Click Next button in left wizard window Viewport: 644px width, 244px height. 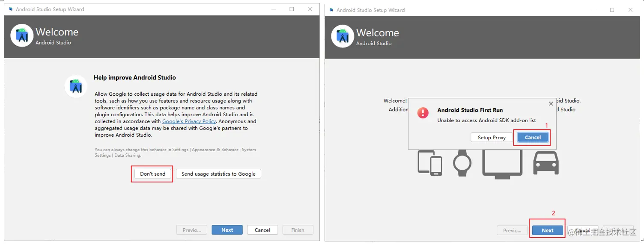[x=227, y=230]
